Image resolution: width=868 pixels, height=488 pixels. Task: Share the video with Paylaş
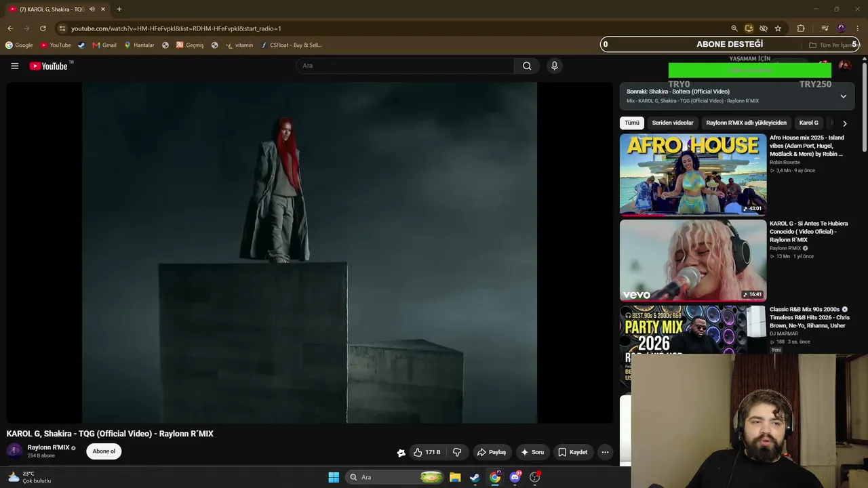(x=491, y=452)
